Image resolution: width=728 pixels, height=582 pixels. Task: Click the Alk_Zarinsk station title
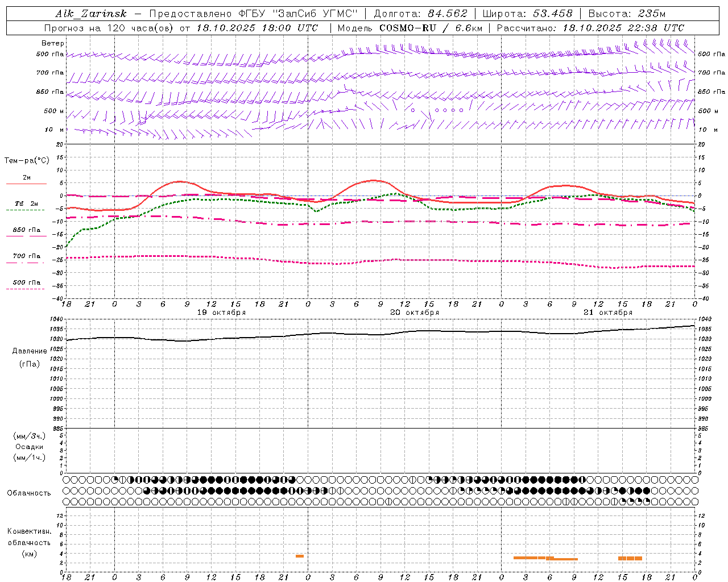click(91, 14)
